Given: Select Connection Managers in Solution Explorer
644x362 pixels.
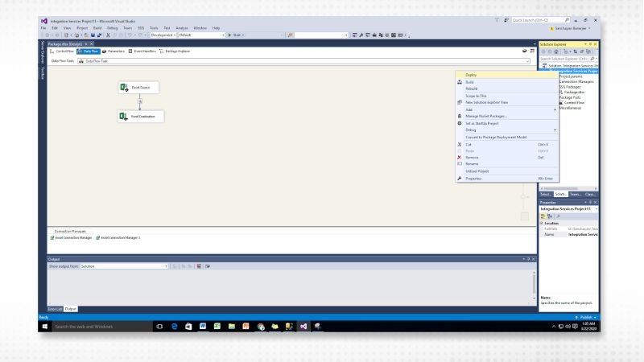Looking at the screenshot, I should [x=576, y=82].
